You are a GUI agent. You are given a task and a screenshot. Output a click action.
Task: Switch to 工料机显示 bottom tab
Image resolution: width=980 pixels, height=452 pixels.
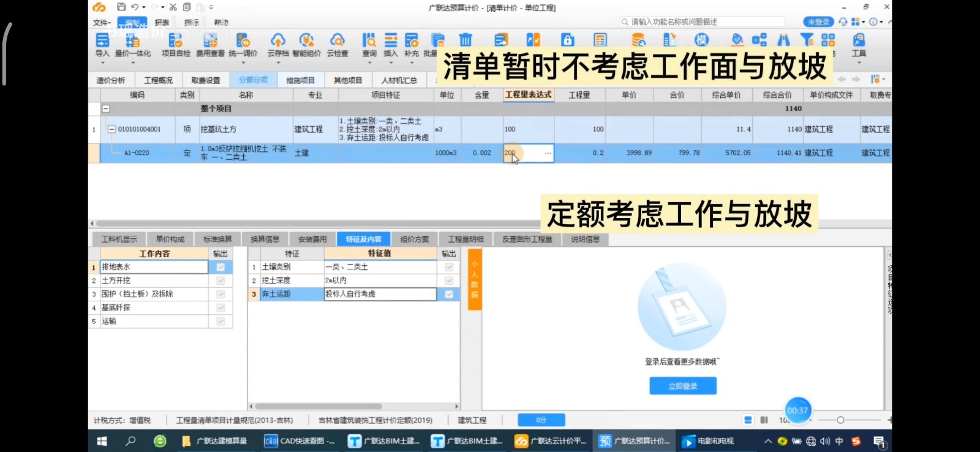[119, 239]
